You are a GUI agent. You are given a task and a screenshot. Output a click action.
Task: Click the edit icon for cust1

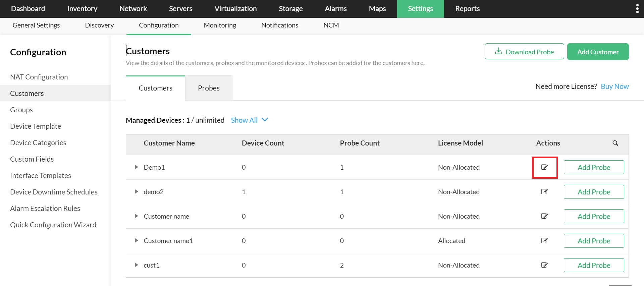544,265
